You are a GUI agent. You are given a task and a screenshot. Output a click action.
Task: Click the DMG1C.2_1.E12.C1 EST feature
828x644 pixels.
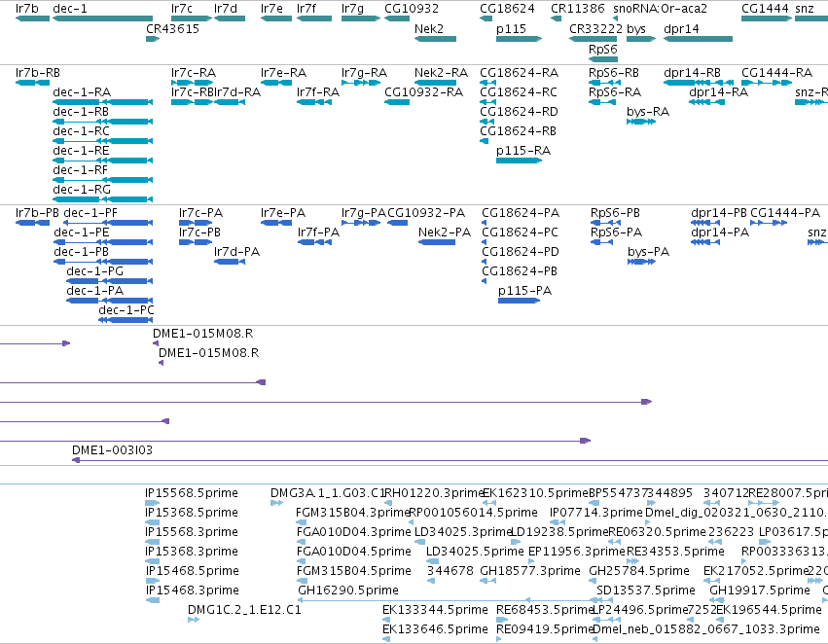pos(194,619)
